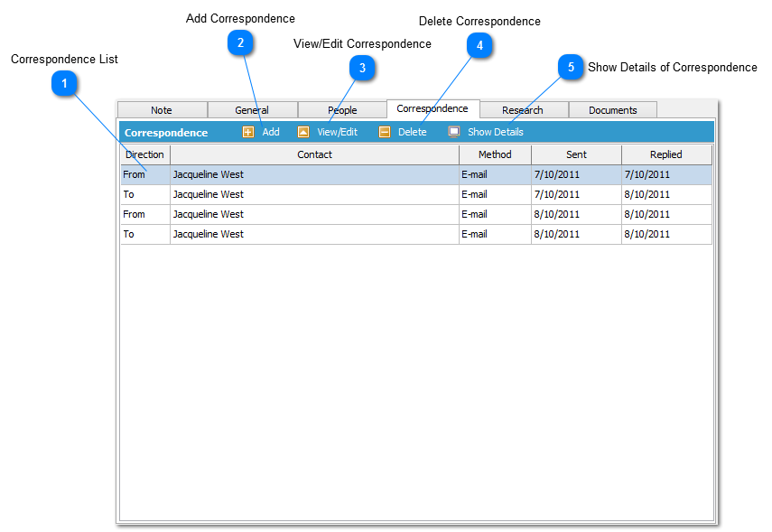Open the Note tab
The width and height of the screenshot is (772, 532).
tap(162, 110)
